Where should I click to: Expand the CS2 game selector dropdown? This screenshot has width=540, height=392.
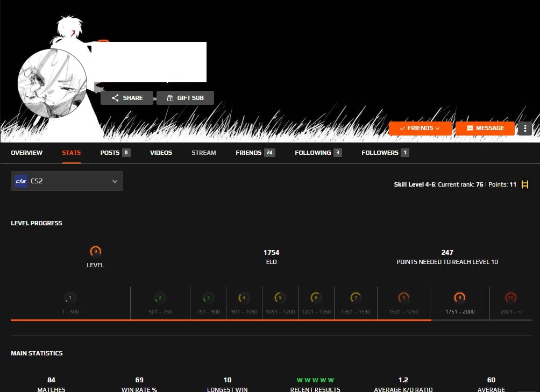(67, 181)
